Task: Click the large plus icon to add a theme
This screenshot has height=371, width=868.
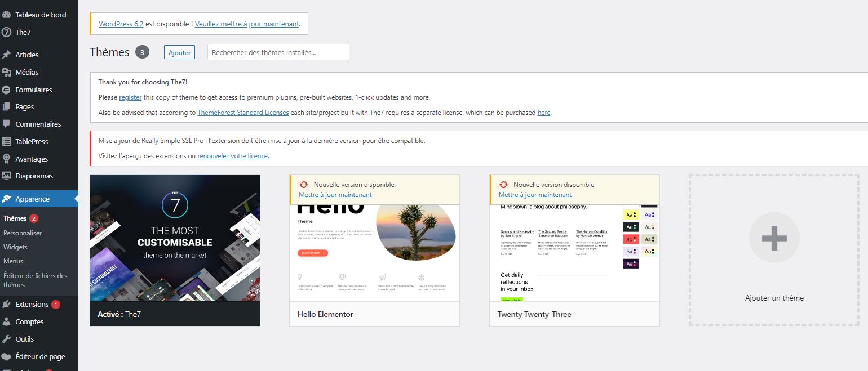Action: click(774, 238)
